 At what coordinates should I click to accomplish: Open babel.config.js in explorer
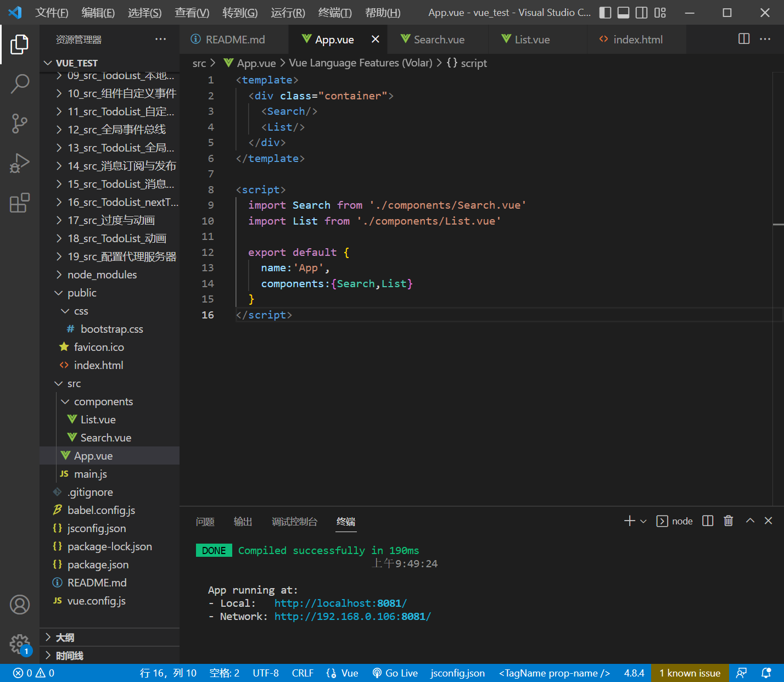coord(110,510)
